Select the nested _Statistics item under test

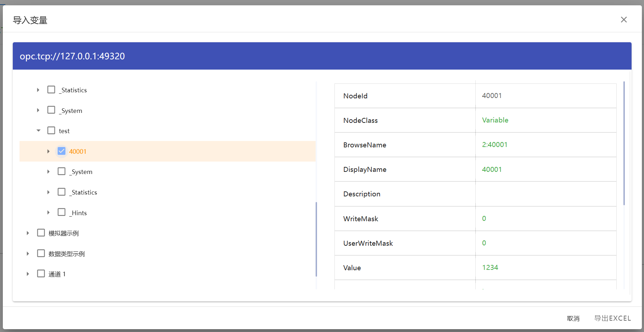[x=84, y=192]
